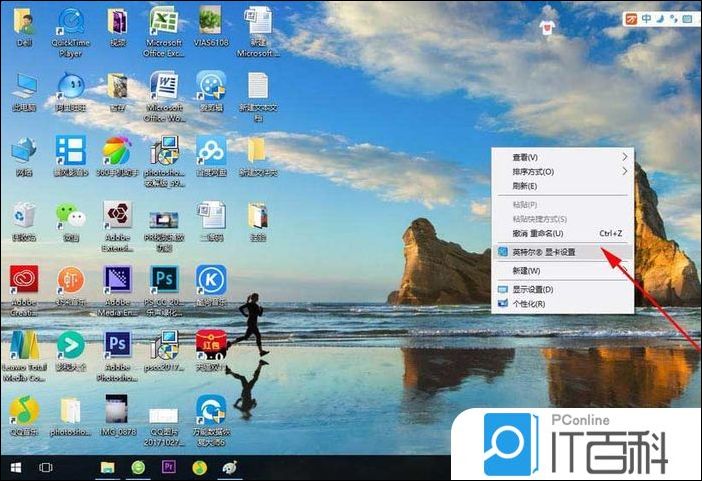
Task: Open the Microsoft Office Word shortcut
Action: [163, 86]
